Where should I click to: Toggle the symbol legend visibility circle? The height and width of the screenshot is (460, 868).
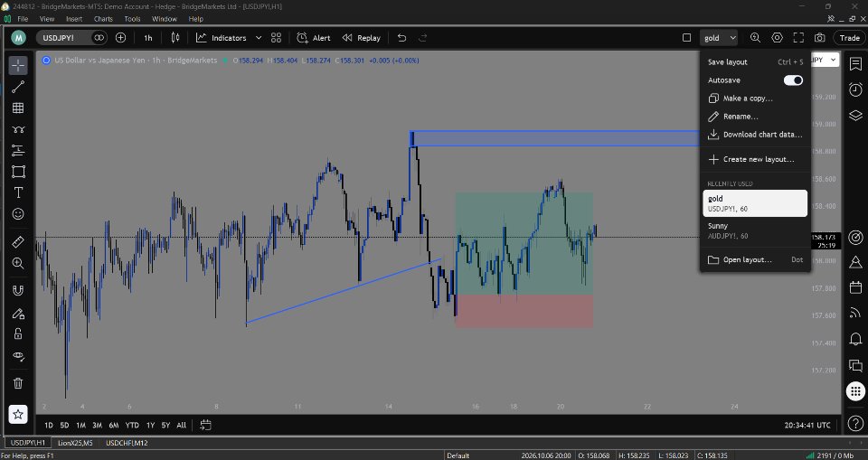tap(46, 61)
